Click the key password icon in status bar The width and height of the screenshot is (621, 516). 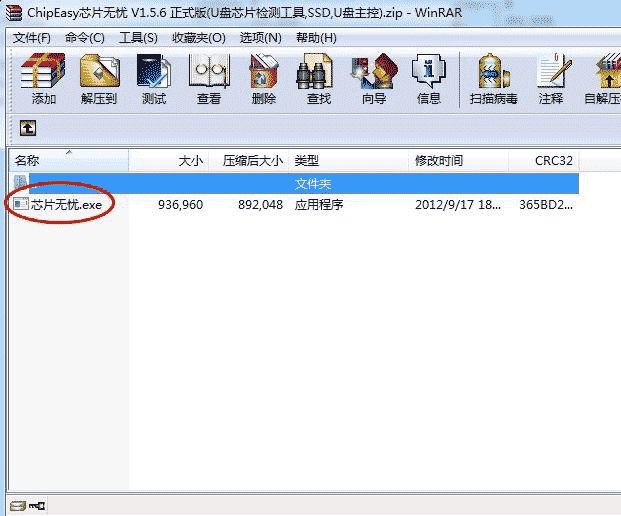click(37, 506)
